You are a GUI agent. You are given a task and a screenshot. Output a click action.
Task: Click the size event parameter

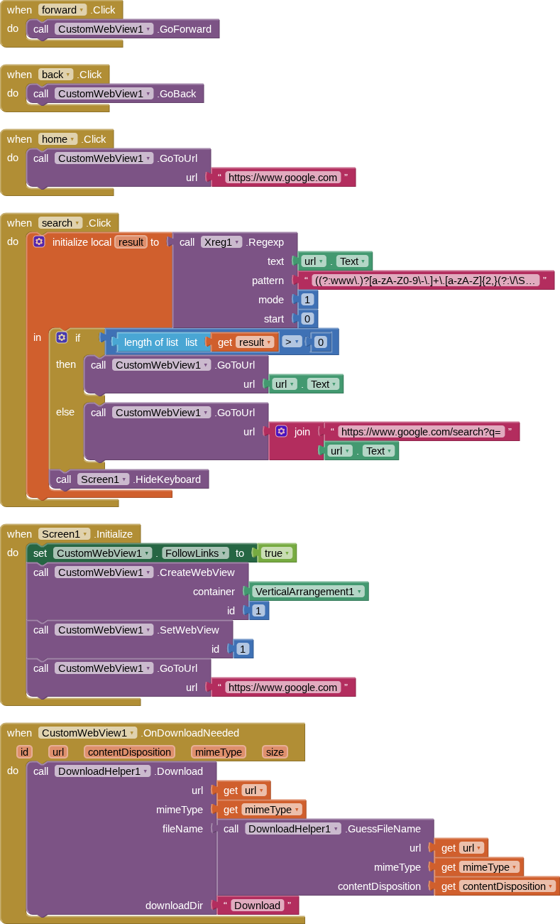[275, 752]
